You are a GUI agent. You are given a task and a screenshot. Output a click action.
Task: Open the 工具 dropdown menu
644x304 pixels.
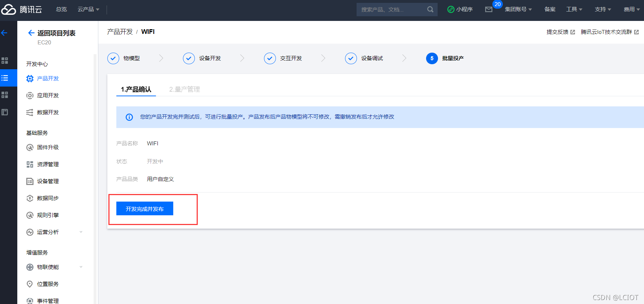coord(574,9)
